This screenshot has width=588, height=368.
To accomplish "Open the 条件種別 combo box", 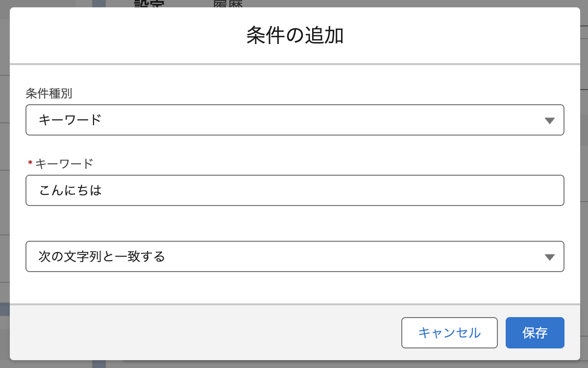I will coord(294,120).
